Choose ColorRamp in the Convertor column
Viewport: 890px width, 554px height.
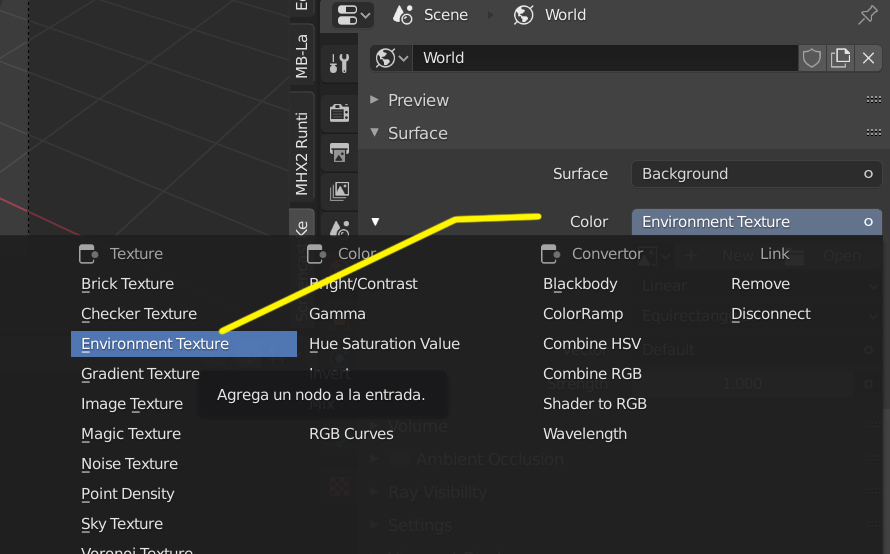coord(583,314)
